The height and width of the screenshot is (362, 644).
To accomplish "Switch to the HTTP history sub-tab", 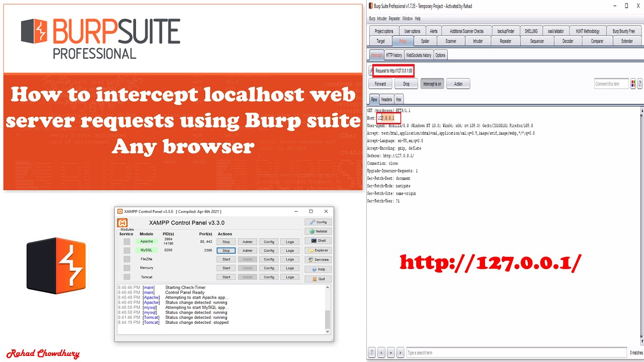I will click(394, 55).
